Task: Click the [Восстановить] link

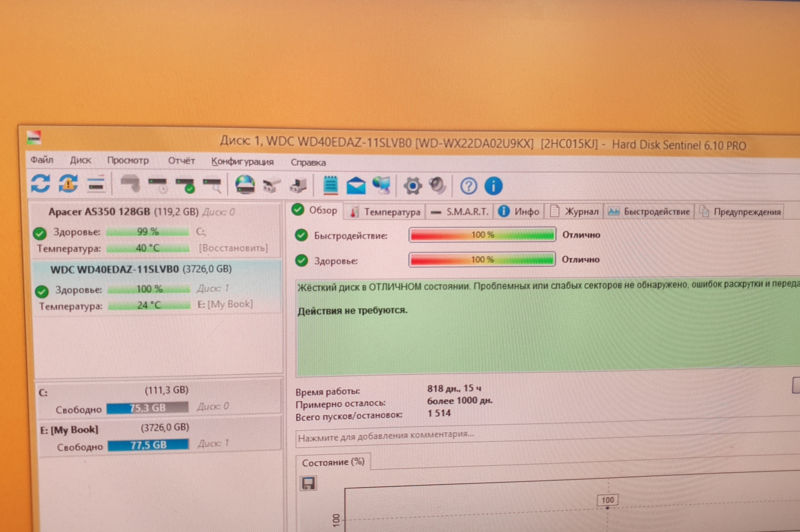Action: (x=233, y=248)
